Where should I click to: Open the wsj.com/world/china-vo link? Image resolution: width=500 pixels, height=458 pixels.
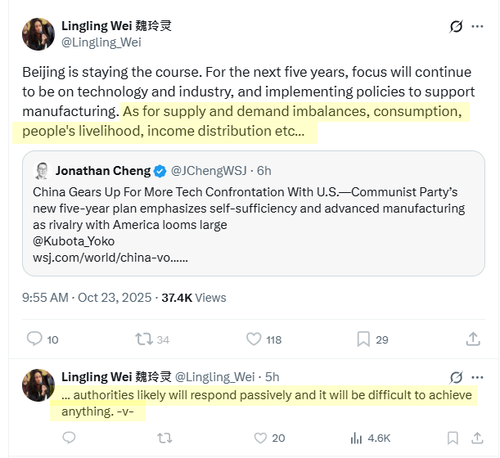tap(110, 258)
